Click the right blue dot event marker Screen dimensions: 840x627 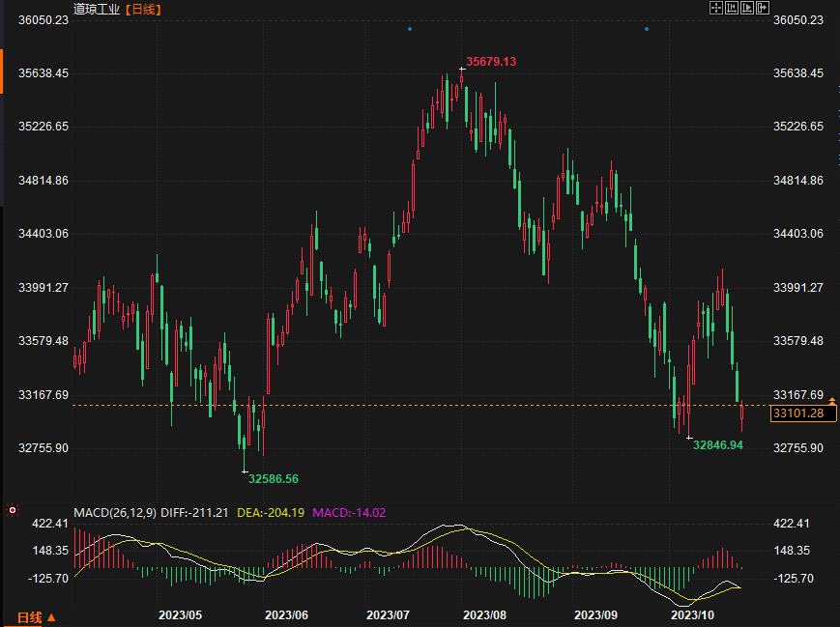point(647,29)
